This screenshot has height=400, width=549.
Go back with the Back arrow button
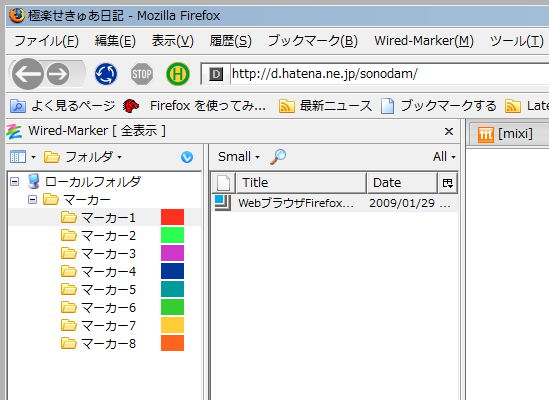pyautogui.click(x=28, y=74)
